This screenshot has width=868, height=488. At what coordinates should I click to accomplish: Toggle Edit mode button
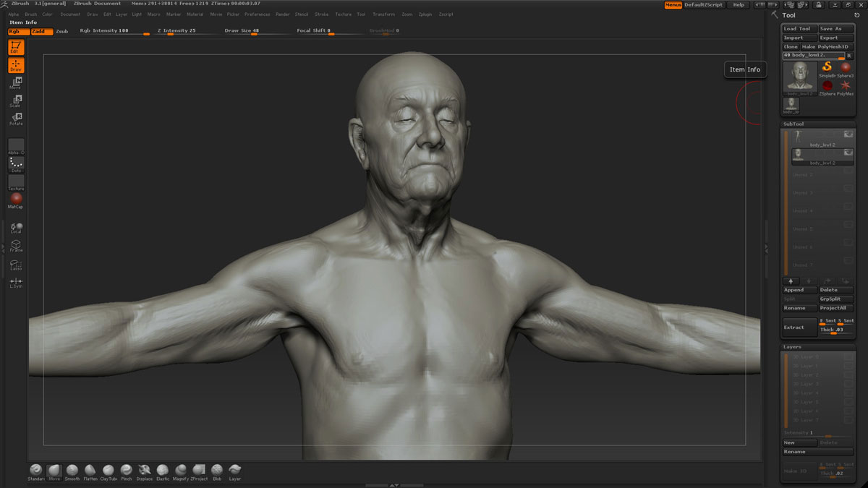[x=16, y=48]
